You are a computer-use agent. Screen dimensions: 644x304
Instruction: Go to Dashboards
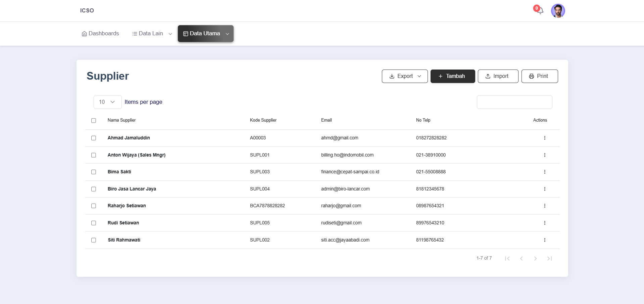[100, 34]
